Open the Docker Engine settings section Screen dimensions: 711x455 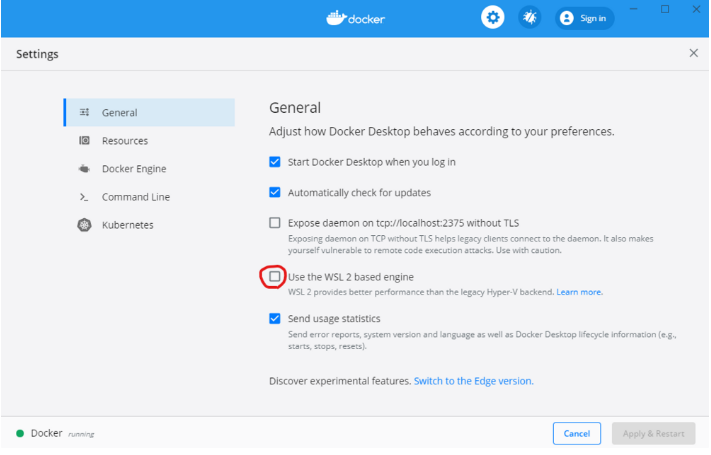pos(150,169)
